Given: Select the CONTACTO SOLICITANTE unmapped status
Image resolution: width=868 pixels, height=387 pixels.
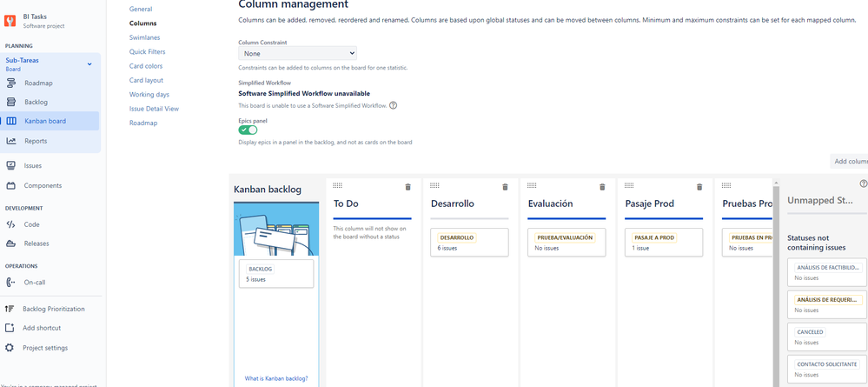Looking at the screenshot, I should tap(827, 369).
